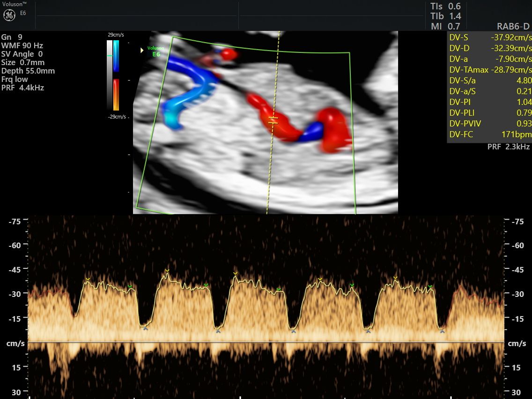Select the DV-FC 171bpm heart rate row
Viewport: 532px width, 399px height.
pos(489,135)
